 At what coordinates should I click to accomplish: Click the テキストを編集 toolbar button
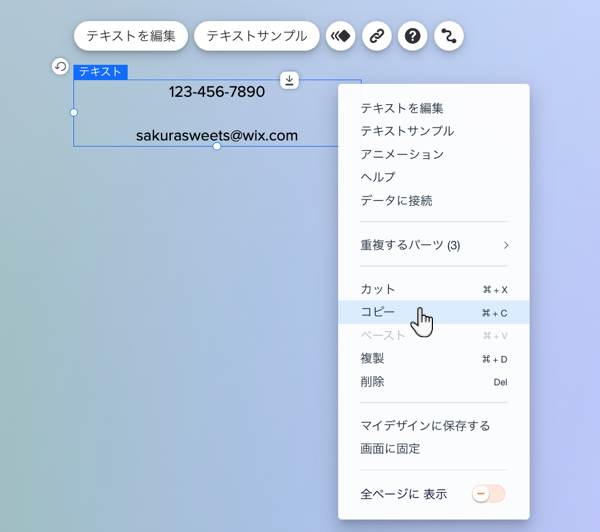[x=131, y=36]
